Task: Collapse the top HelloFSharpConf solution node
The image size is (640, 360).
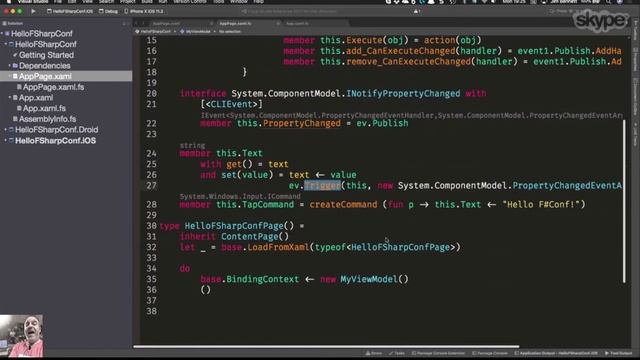Action: tap(2, 33)
